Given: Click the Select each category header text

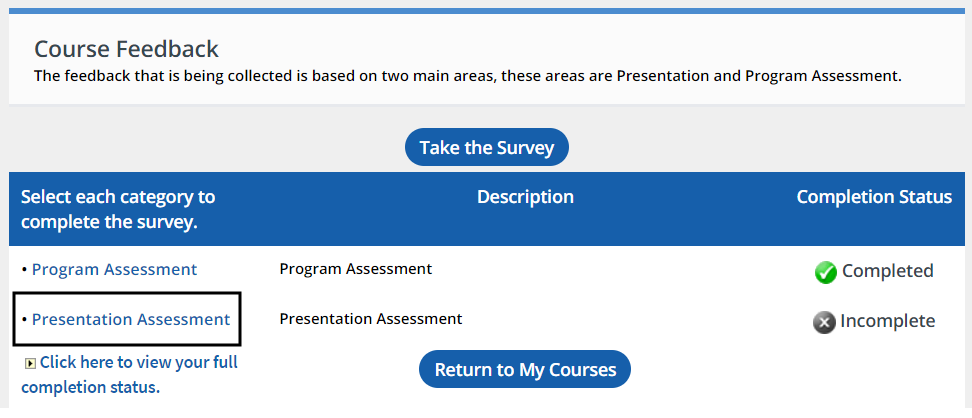Looking at the screenshot, I should 118,209.
